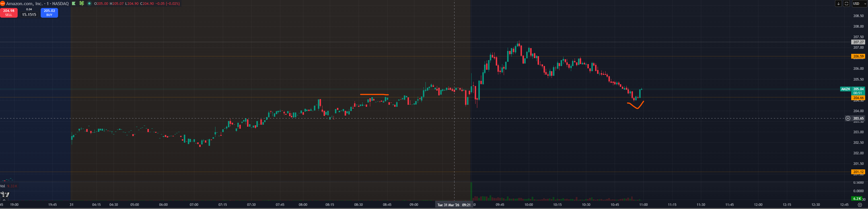Image resolution: width=868 pixels, height=209 pixels.
Task: Click the Amazon.com, Inc. symbol title
Action: [x=24, y=3]
